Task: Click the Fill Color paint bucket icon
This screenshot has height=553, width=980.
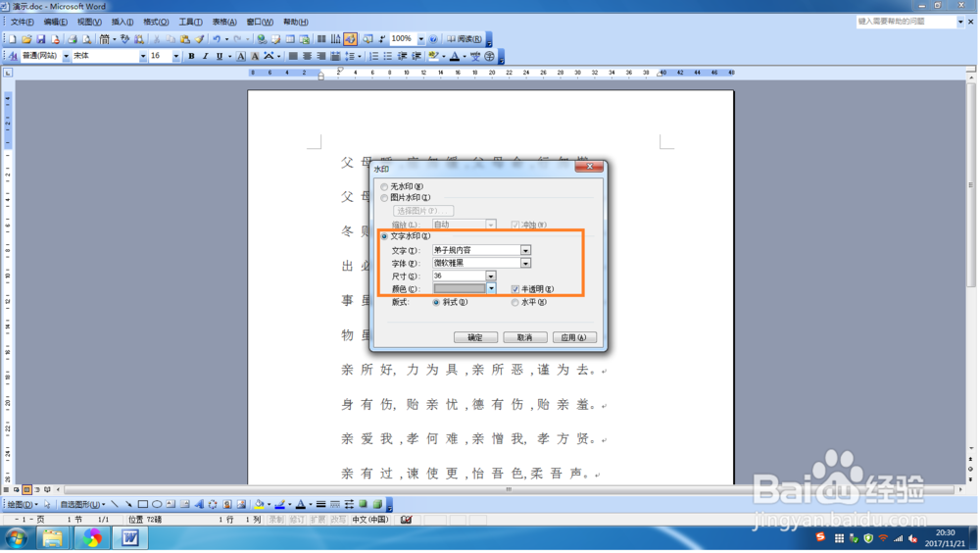Action: coord(258,504)
